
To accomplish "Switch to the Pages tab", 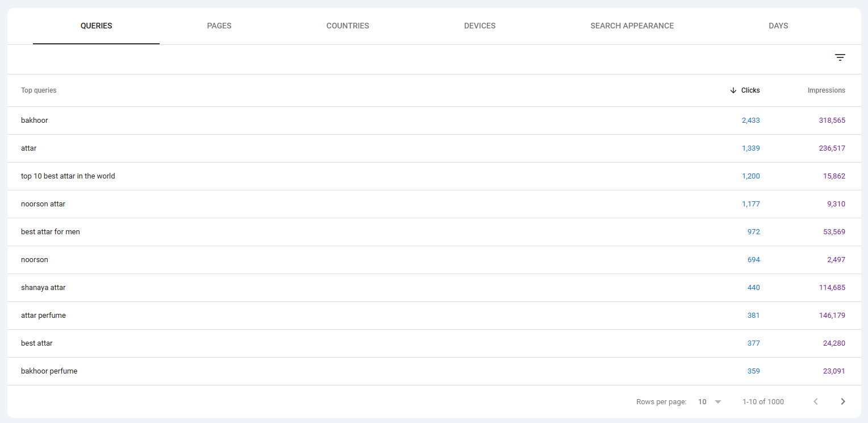I will click(x=219, y=26).
